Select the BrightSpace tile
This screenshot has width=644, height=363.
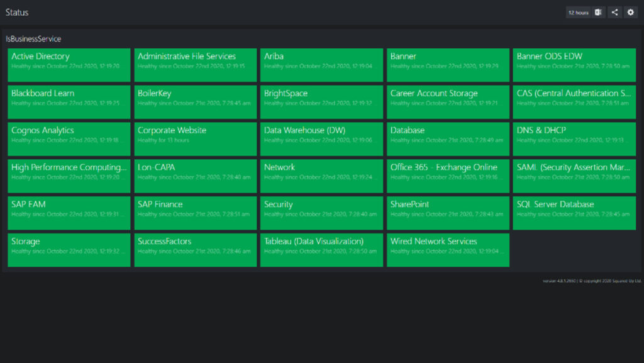click(321, 102)
